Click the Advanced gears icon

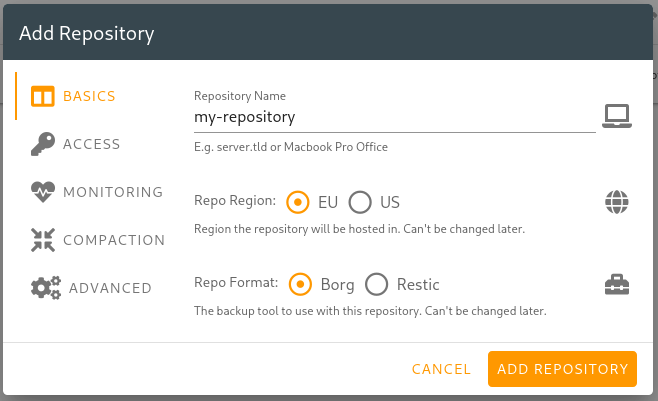coord(46,288)
